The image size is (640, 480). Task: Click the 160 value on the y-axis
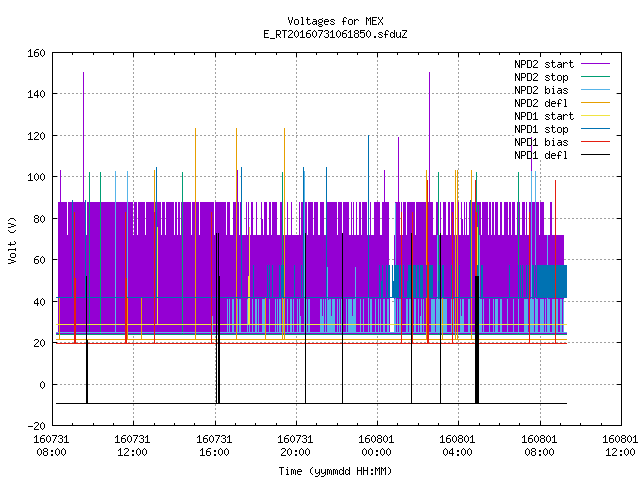click(x=36, y=53)
